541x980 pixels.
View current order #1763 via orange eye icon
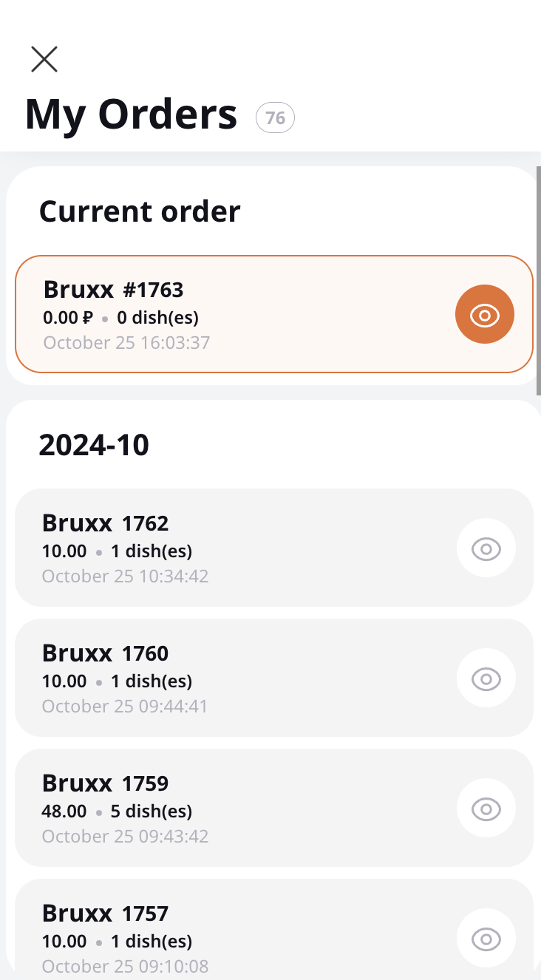coord(485,314)
